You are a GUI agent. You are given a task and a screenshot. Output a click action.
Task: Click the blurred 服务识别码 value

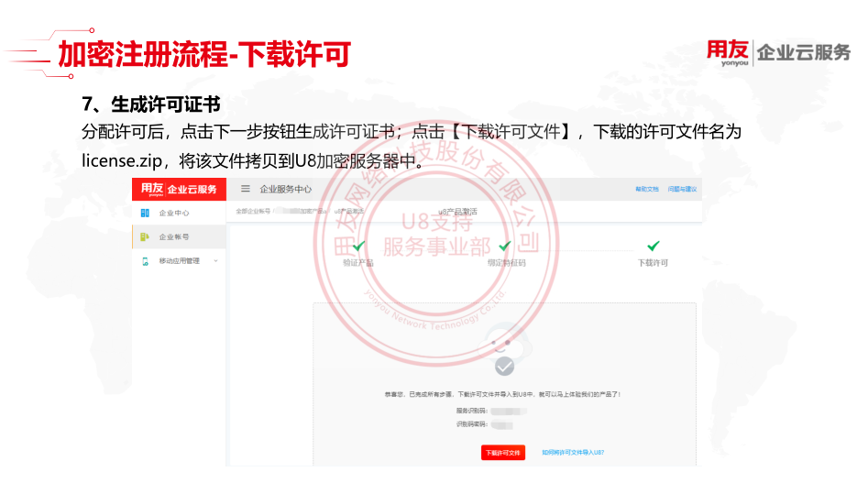coord(508,412)
